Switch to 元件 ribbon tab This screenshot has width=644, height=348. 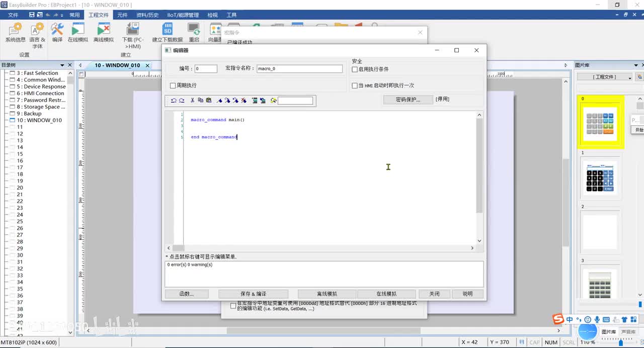pos(123,15)
